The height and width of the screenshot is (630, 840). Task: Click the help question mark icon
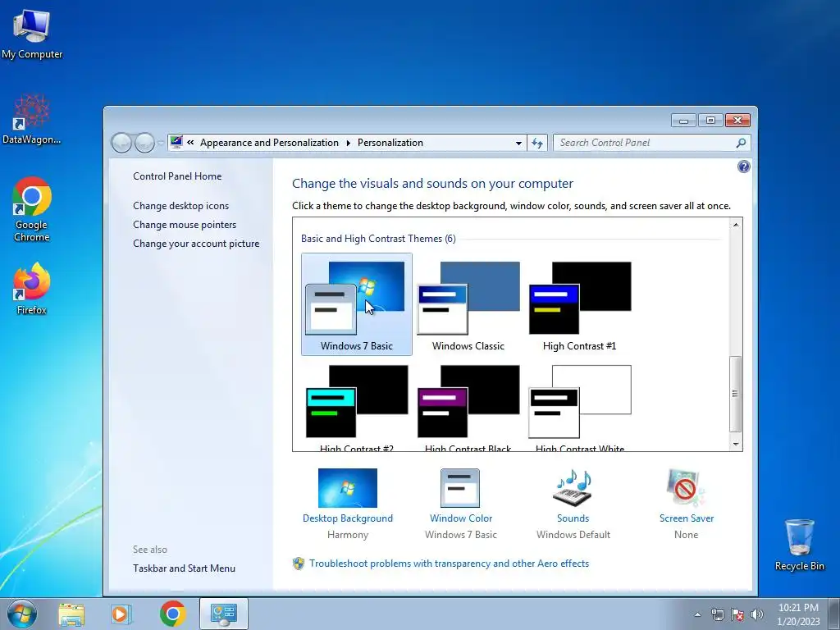[743, 167]
